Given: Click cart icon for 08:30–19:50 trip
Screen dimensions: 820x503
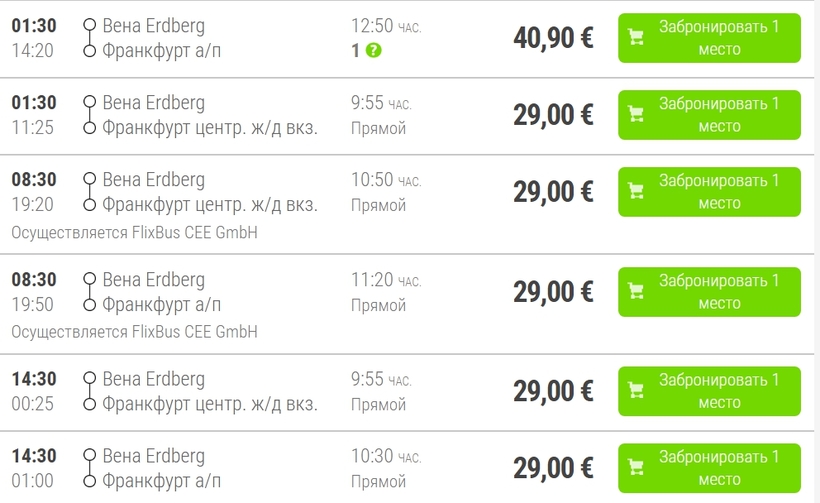Looking at the screenshot, I should click(636, 291).
